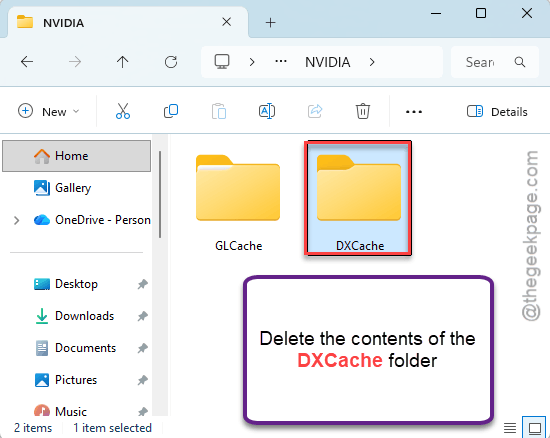Expand chevron after NVIDIA breadcrumb
This screenshot has height=438, width=550.
coord(372,62)
